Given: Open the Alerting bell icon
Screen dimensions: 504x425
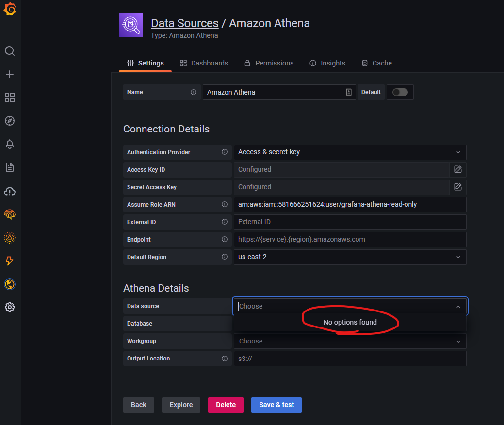Looking at the screenshot, I should click(10, 144).
